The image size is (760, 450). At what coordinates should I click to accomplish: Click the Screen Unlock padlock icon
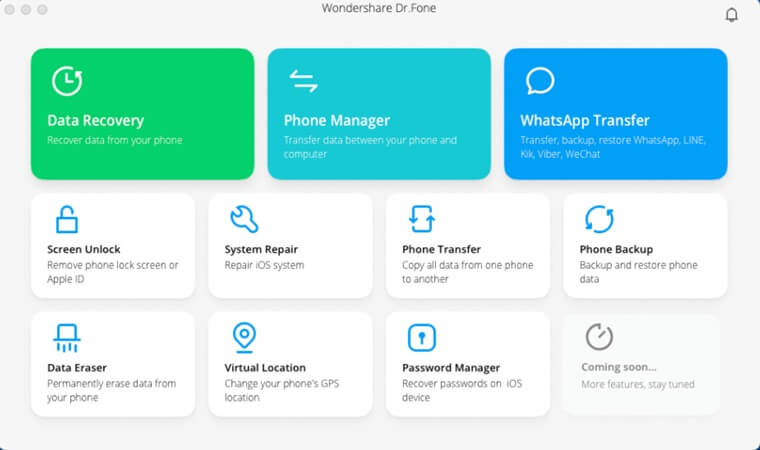pyautogui.click(x=67, y=219)
